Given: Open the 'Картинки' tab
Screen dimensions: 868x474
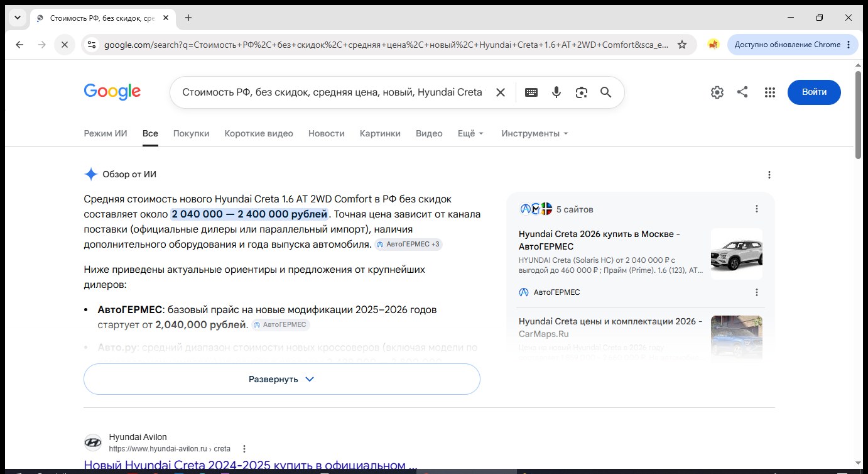Looking at the screenshot, I should pos(380,133).
